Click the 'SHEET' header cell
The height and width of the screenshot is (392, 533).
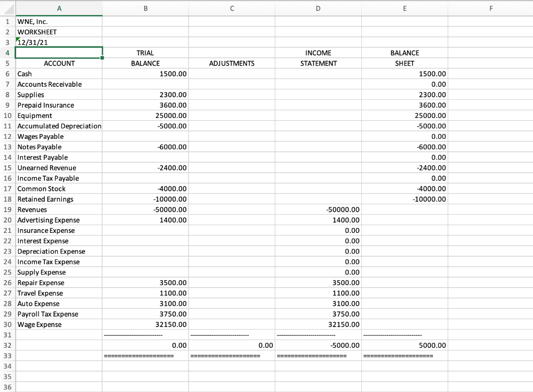pos(404,63)
